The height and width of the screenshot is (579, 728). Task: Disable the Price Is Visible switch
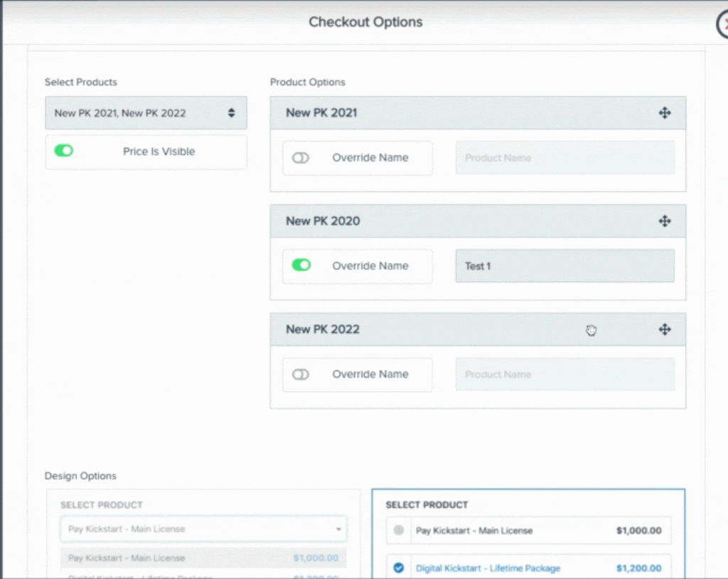[64, 151]
